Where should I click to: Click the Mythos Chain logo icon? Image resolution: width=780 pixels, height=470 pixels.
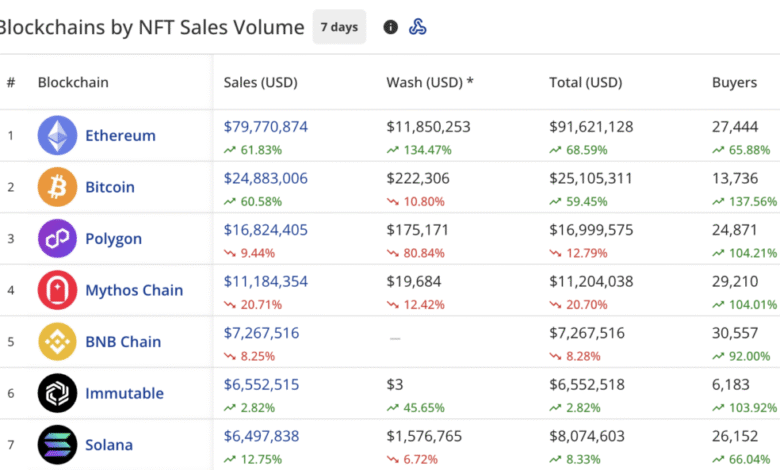(x=57, y=290)
